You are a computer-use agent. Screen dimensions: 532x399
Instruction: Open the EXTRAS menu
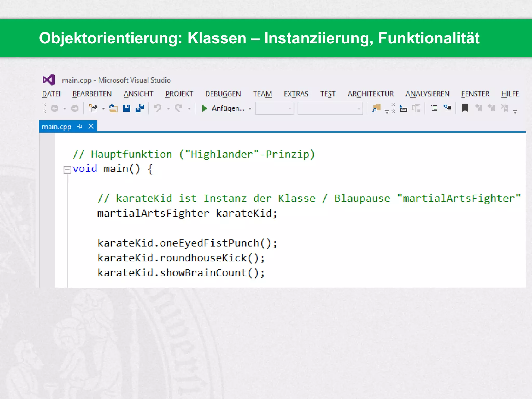tap(296, 94)
